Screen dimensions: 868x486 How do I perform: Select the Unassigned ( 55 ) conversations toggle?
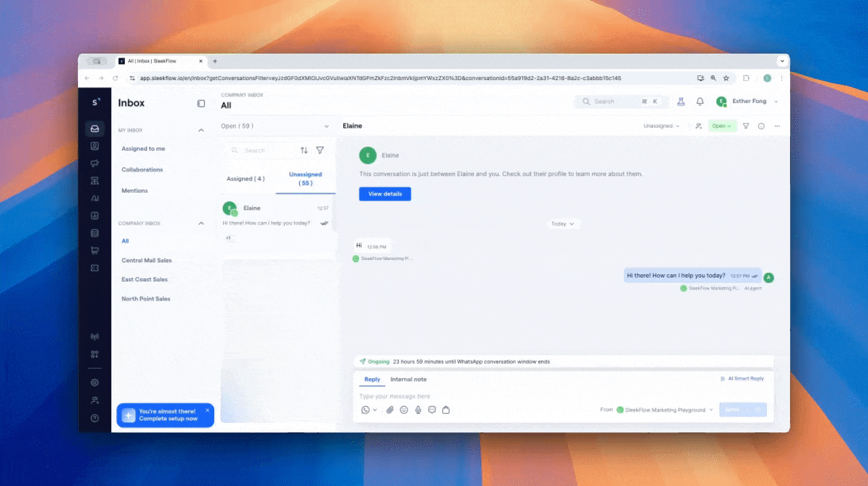coord(305,179)
